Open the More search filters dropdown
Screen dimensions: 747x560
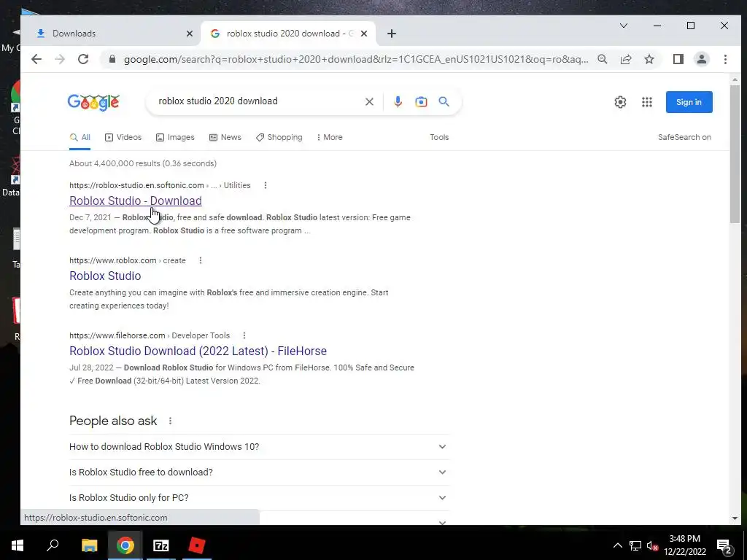pos(330,137)
